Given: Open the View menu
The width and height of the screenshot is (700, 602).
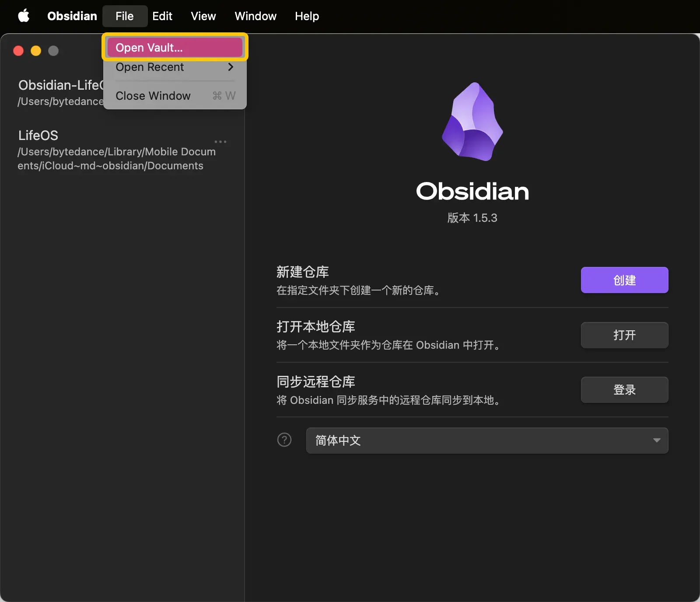Looking at the screenshot, I should click(x=203, y=16).
